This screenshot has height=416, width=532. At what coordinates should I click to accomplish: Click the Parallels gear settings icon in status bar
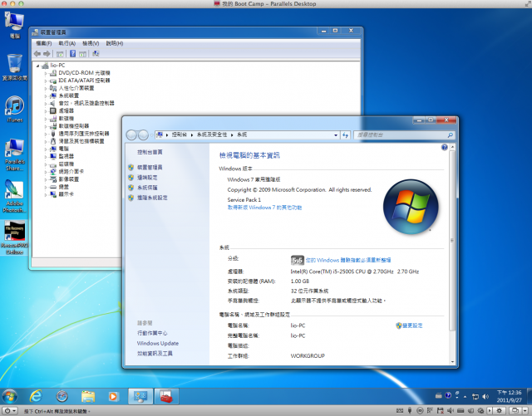(499, 410)
